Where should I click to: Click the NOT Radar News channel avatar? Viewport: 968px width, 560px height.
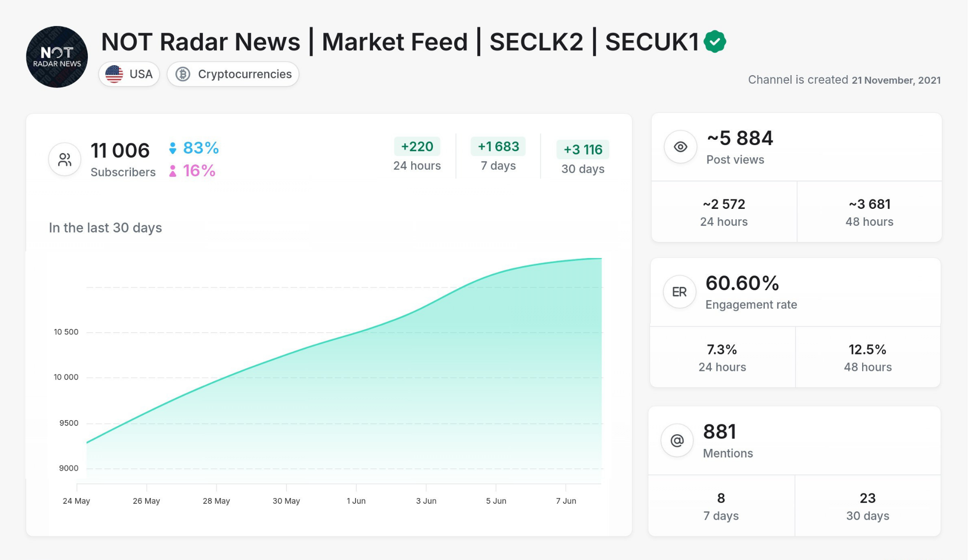coord(57,57)
